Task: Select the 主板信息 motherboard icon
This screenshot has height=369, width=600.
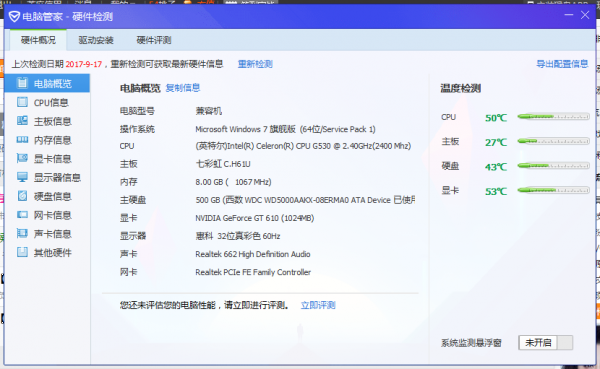Action: tap(22, 121)
